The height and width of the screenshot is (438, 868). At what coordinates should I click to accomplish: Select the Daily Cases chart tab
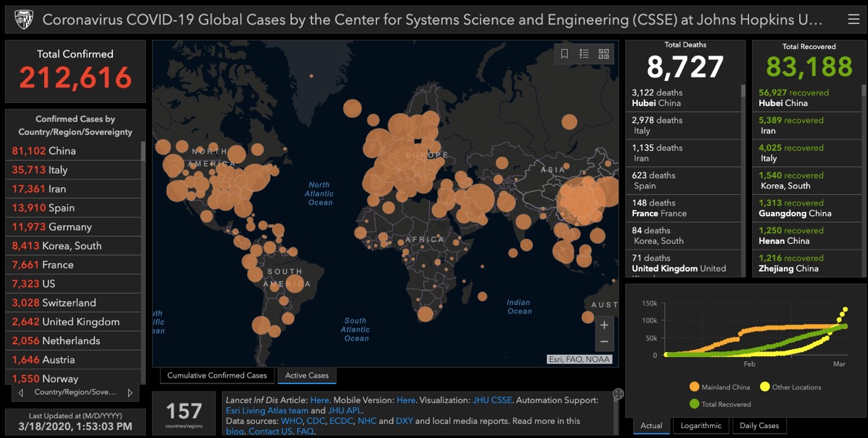point(759,426)
